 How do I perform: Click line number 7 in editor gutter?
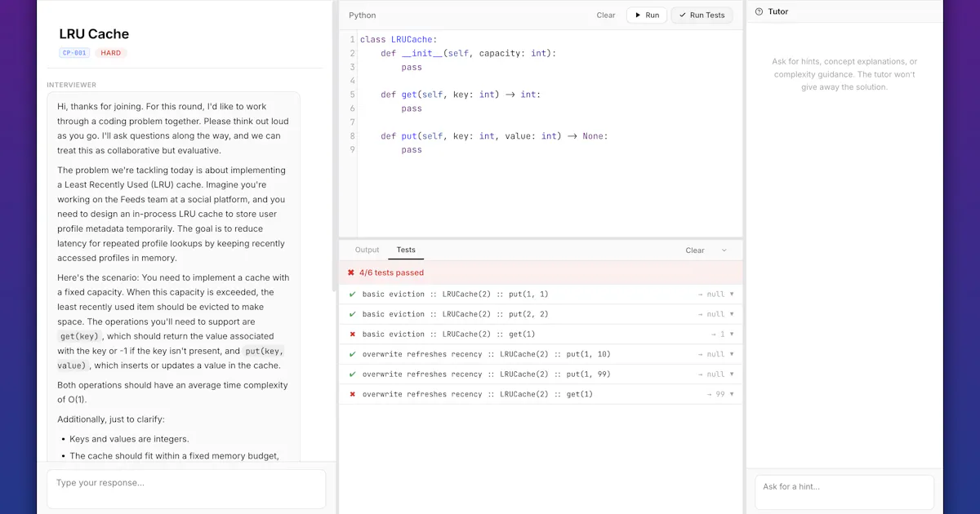tap(352, 122)
